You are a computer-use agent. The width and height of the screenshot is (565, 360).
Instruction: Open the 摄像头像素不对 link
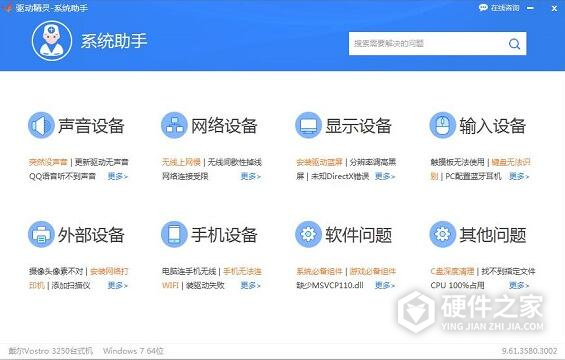pos(56,272)
